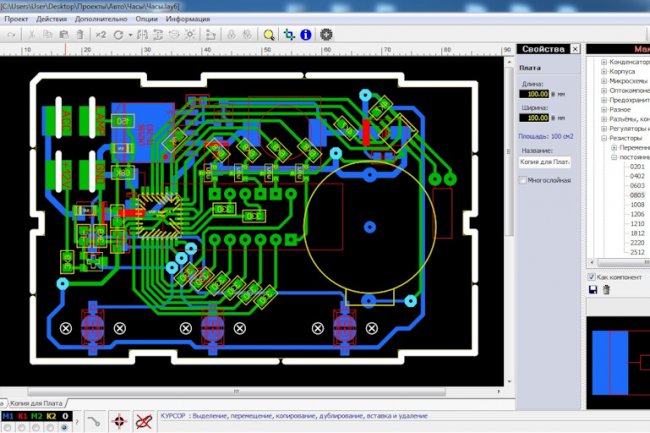
Task: Open the Действия menu
Action: point(51,19)
